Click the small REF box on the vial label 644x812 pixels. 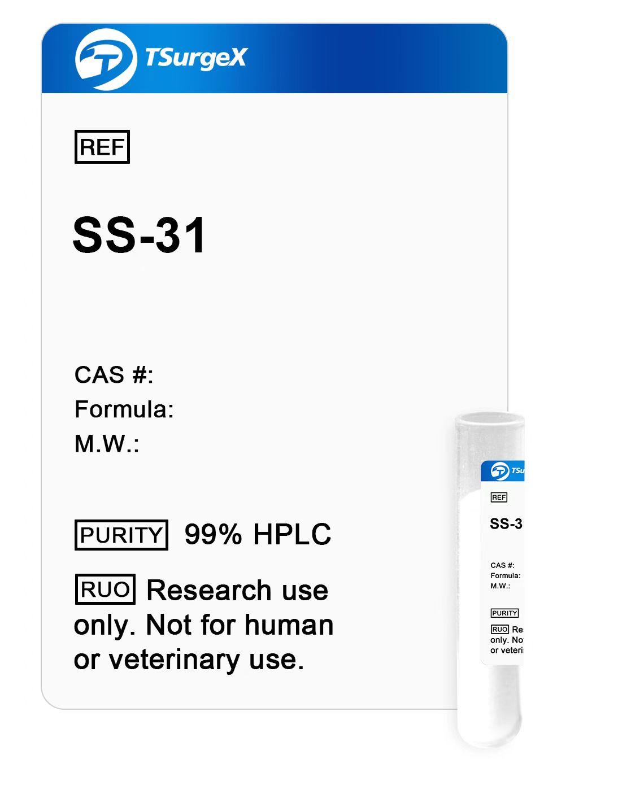(499, 497)
